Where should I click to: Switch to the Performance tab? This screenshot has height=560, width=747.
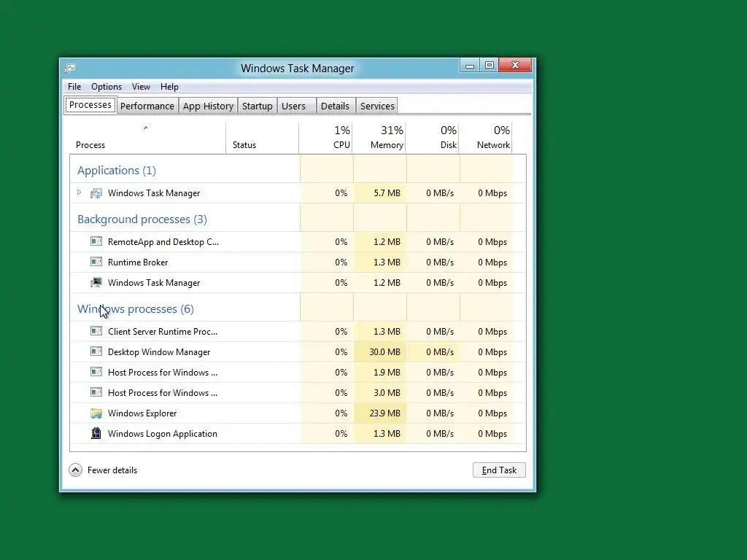click(147, 106)
